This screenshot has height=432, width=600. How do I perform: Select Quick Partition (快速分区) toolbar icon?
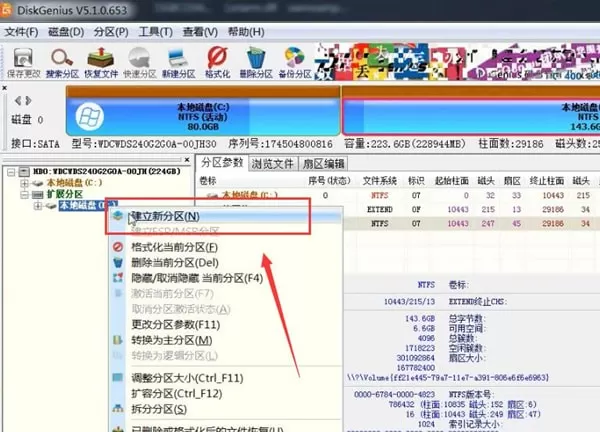point(139,62)
